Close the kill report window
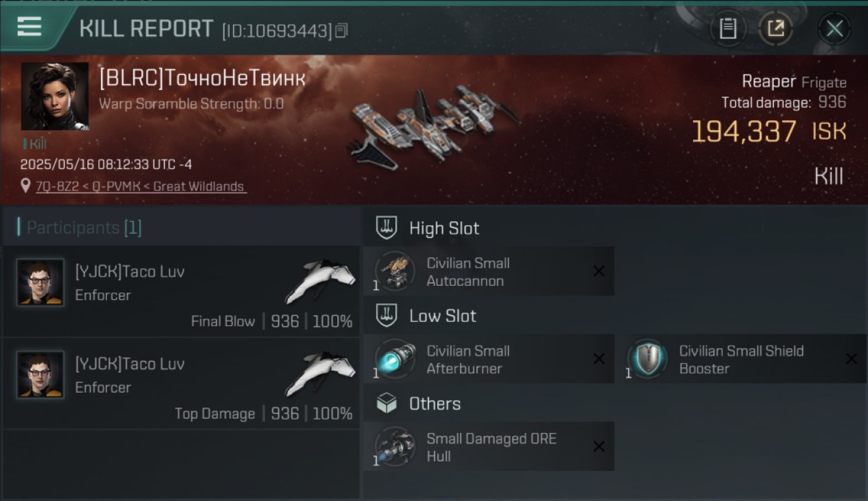 pos(835,29)
